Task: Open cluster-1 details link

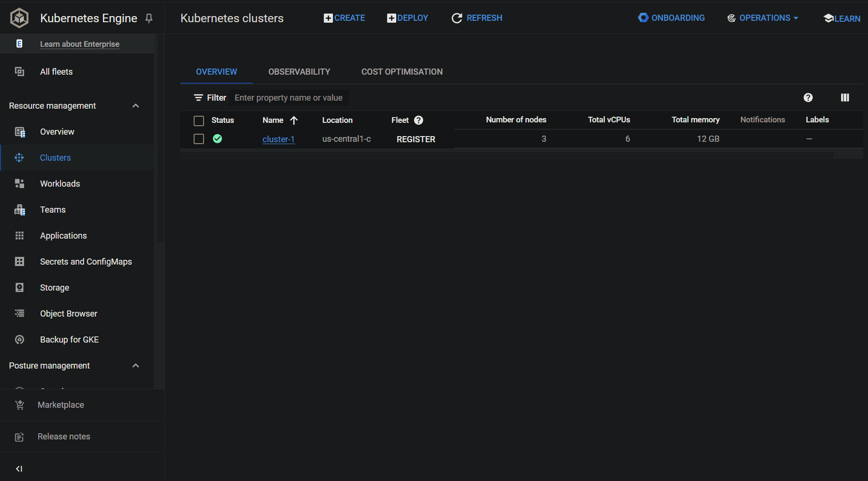Action: pos(278,139)
